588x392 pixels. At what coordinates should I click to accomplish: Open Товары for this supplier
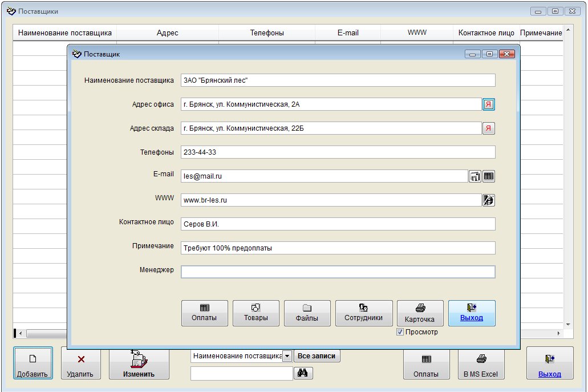point(256,313)
